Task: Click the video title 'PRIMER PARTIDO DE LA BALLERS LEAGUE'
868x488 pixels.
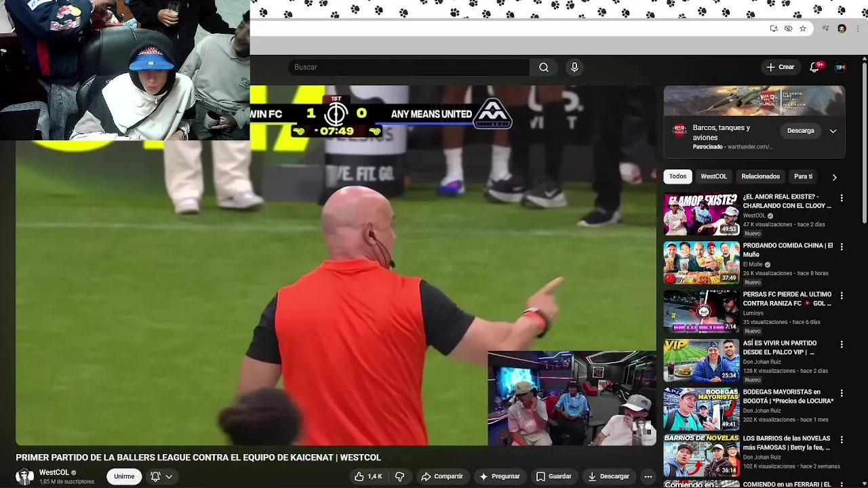Action: [x=199, y=457]
